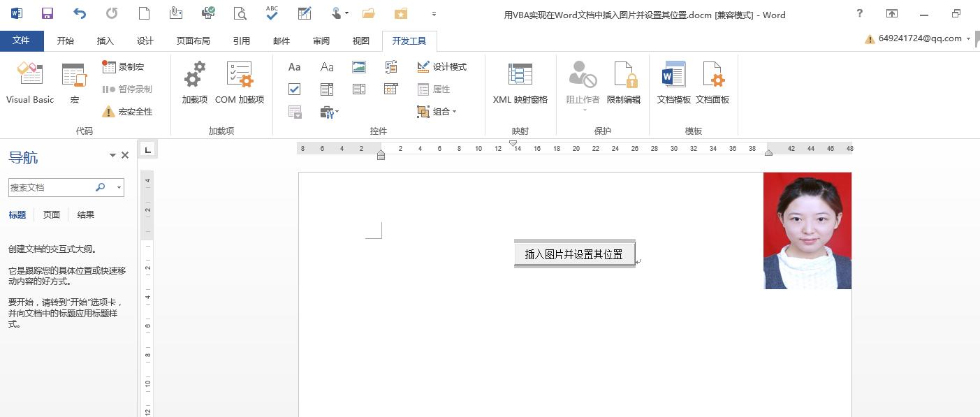The height and width of the screenshot is (417, 980).
Task: Insert a check box content control
Action: click(x=294, y=89)
